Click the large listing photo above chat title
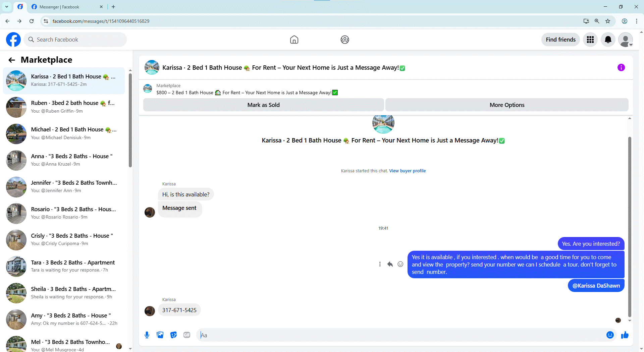The height and width of the screenshot is (352, 644). pyautogui.click(x=383, y=124)
